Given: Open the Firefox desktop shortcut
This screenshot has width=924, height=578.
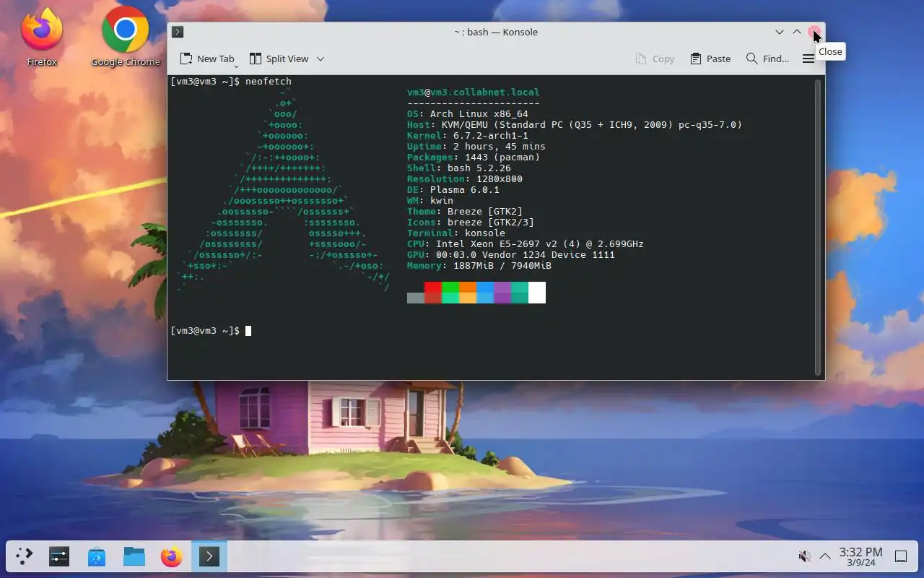Looking at the screenshot, I should (42, 38).
